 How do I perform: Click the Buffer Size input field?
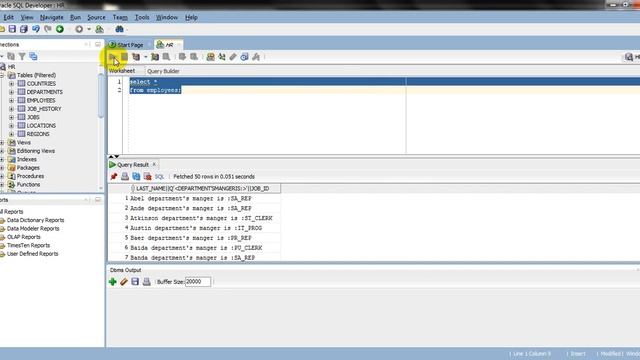click(x=198, y=282)
